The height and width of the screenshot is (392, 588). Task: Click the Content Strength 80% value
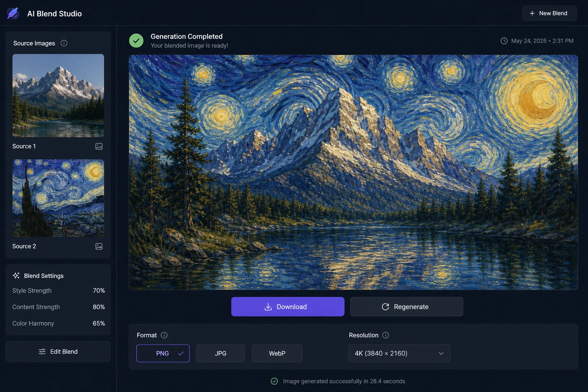pyautogui.click(x=99, y=307)
